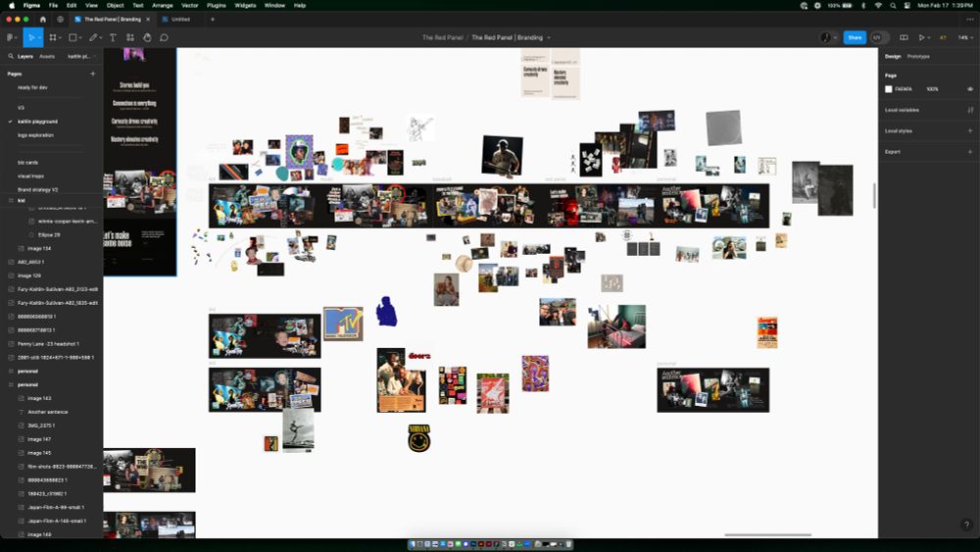
Task: Toggle page background color visibility eye
Action: 970,89
